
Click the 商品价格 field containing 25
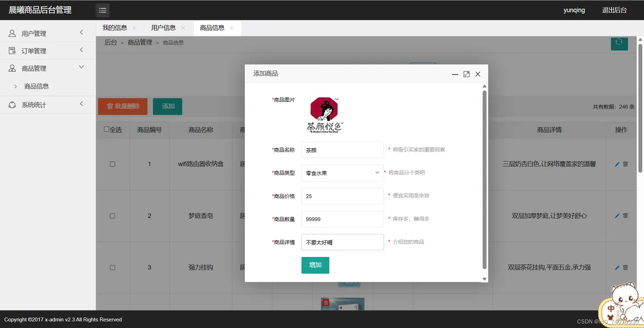342,196
